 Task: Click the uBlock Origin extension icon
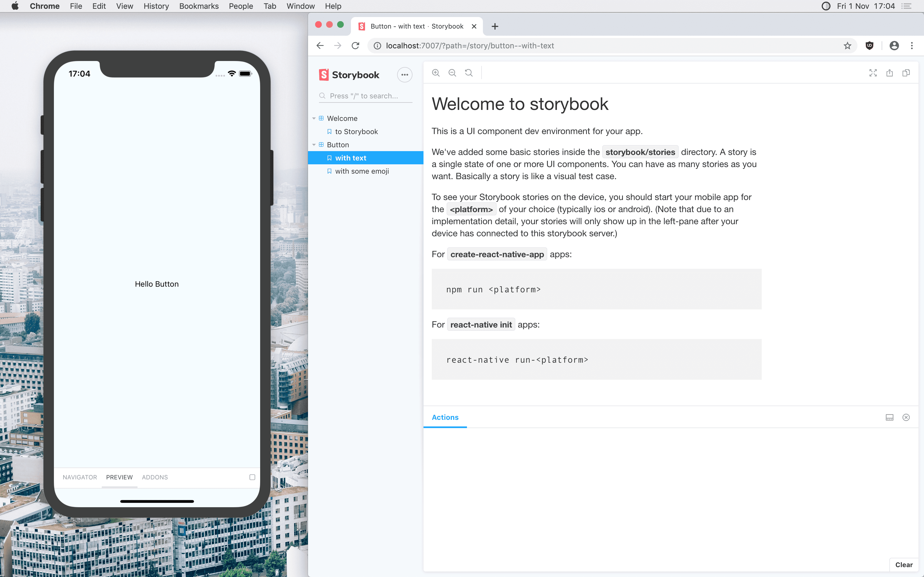coord(869,45)
